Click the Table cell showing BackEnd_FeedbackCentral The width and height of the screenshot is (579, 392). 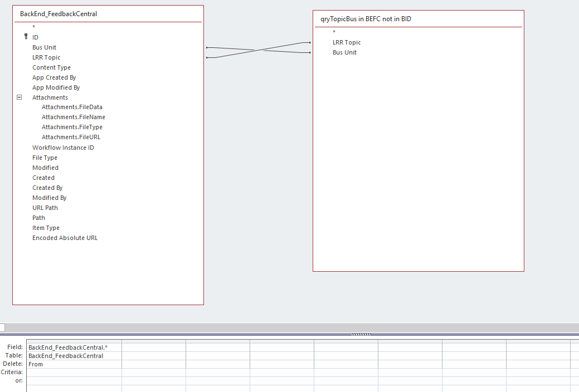pos(74,356)
